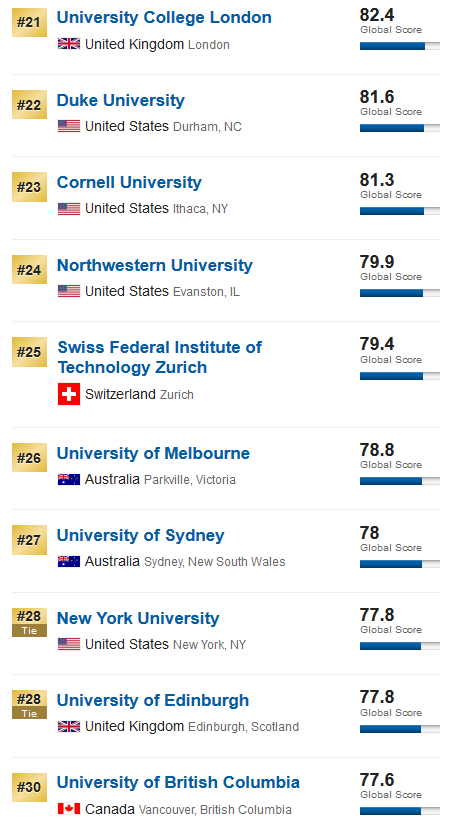Open the Duke University link
The image size is (449, 823).
(121, 100)
